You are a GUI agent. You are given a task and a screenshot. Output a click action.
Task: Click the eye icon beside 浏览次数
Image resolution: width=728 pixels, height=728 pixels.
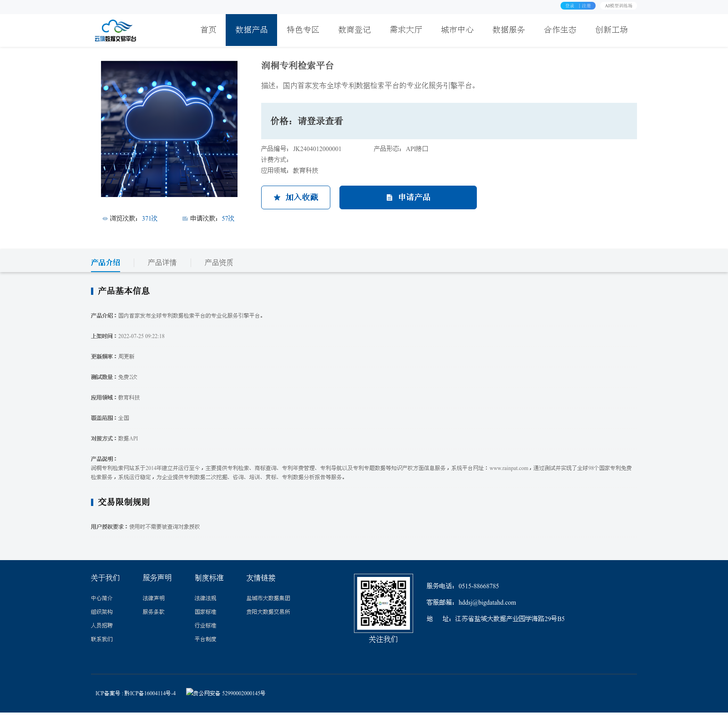pyautogui.click(x=105, y=219)
